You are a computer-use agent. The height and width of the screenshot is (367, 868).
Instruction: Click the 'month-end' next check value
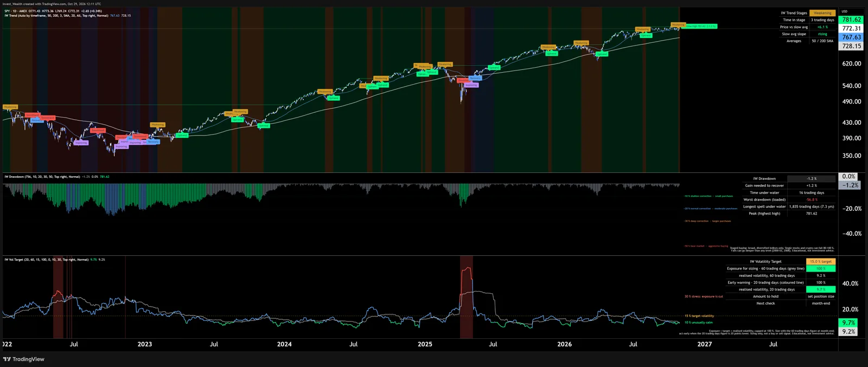821,304
